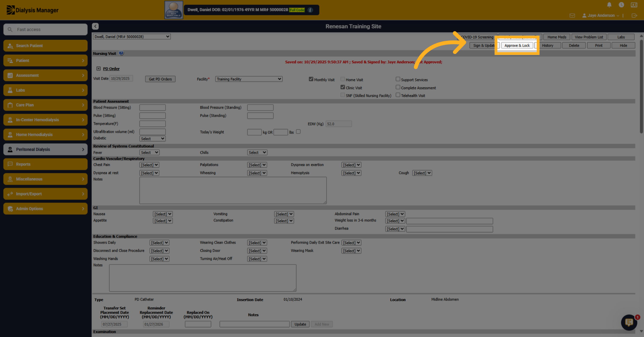The height and width of the screenshot is (337, 644).
Task: Open the Facility dropdown
Action: 248,79
